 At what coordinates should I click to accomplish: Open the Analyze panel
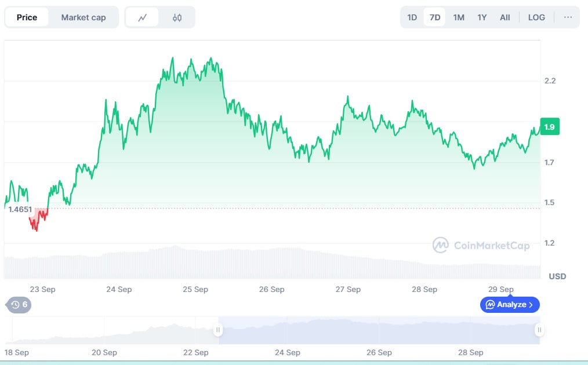[510, 304]
